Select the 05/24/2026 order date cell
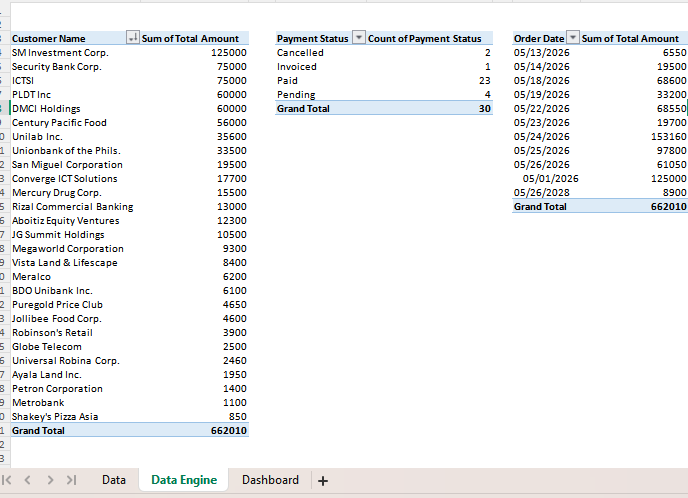The width and height of the screenshot is (688, 498). point(546,137)
